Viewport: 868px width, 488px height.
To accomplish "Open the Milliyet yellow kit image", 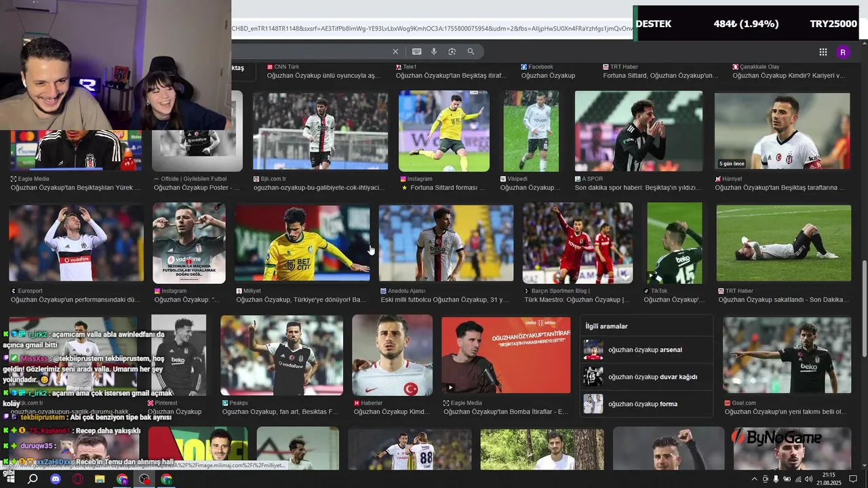I will 302,243.
